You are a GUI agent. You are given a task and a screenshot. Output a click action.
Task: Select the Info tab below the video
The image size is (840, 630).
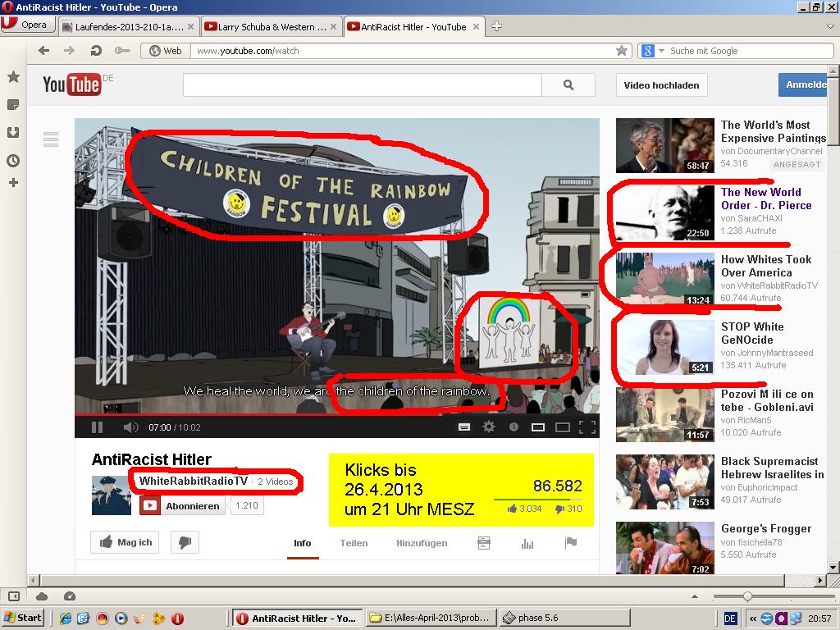pos(302,543)
